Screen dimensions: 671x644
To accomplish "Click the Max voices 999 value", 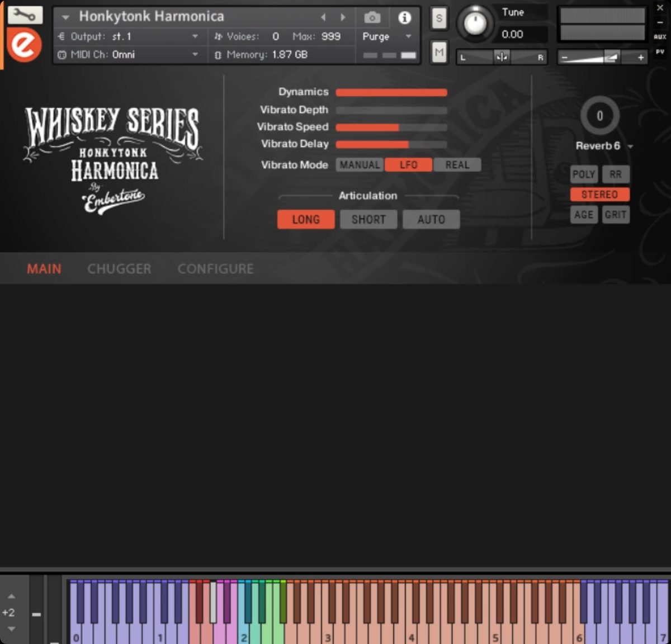I will tap(330, 36).
